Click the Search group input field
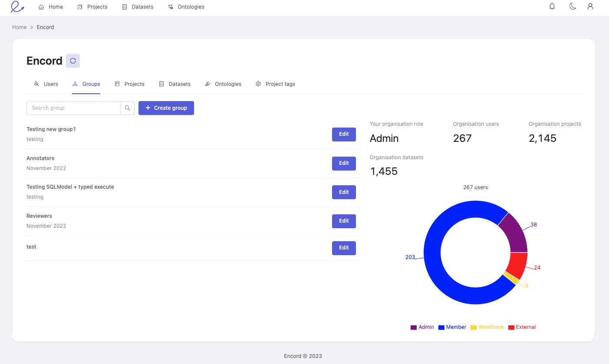The width and height of the screenshot is (609, 364). pyautogui.click(x=74, y=108)
